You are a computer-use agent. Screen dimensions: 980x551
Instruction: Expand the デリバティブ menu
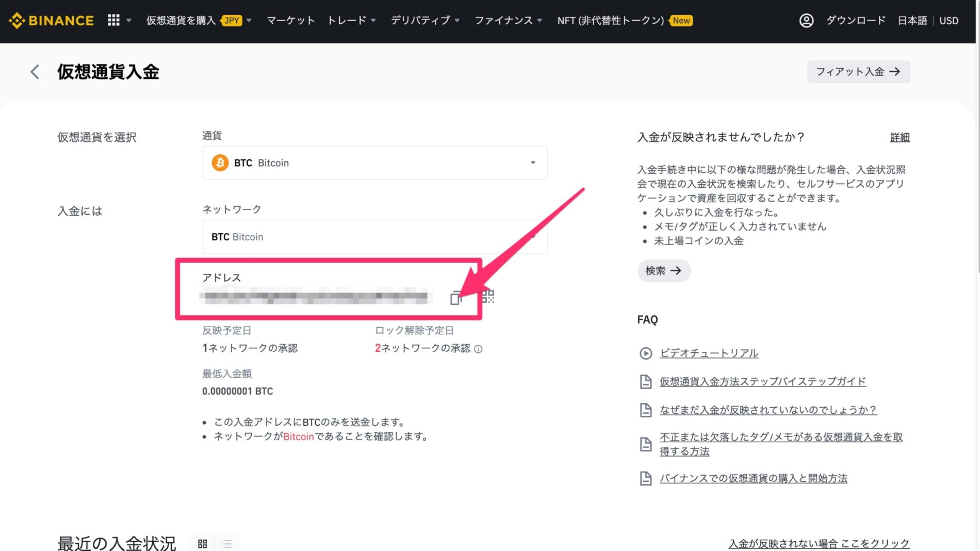click(425, 21)
